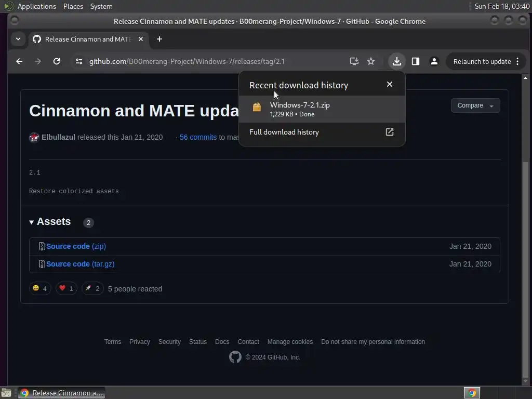Open the Security footer link
The height and width of the screenshot is (399, 532).
click(x=169, y=342)
